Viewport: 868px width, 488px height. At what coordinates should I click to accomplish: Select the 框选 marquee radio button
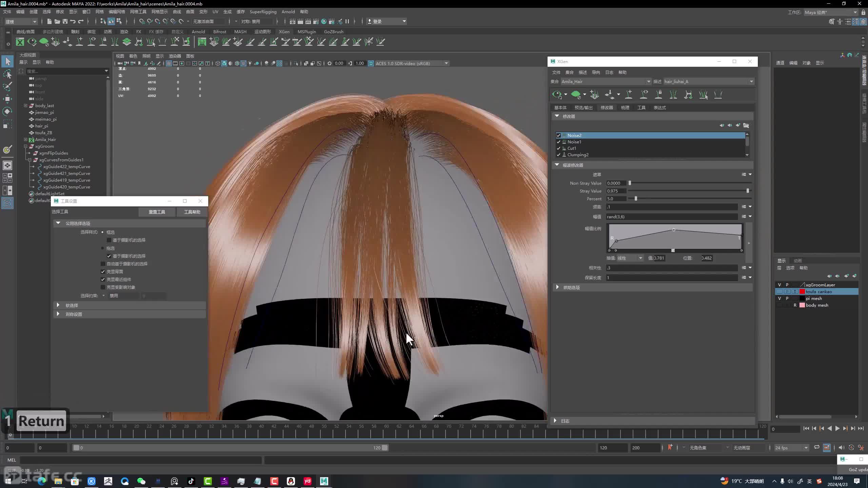(102, 232)
